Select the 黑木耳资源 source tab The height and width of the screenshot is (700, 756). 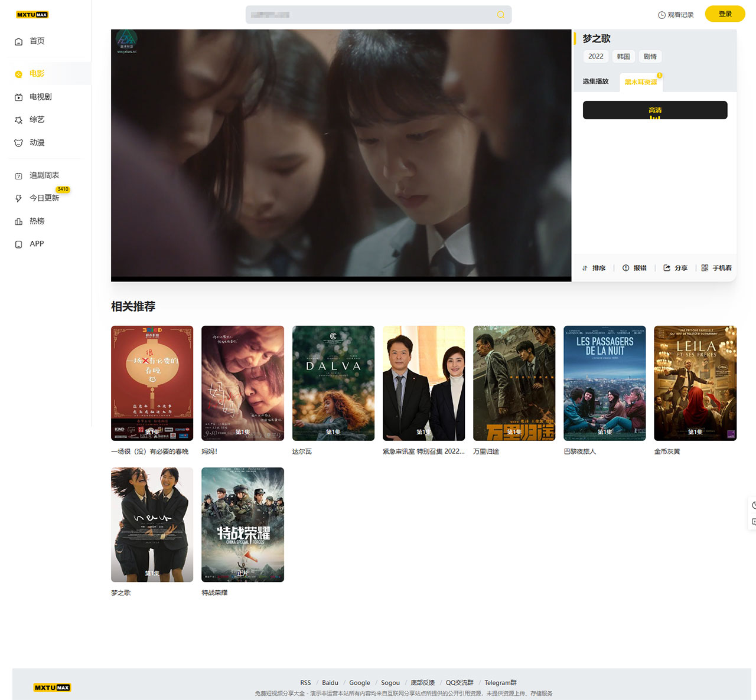coord(641,82)
